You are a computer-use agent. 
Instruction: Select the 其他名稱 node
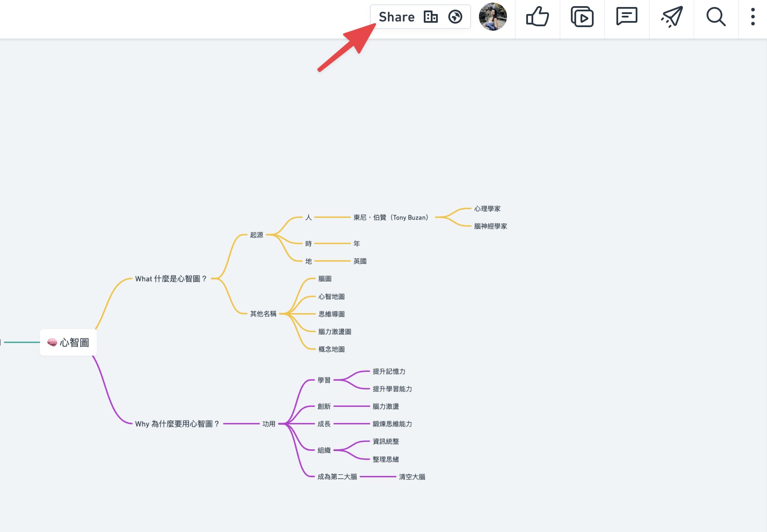(x=263, y=314)
